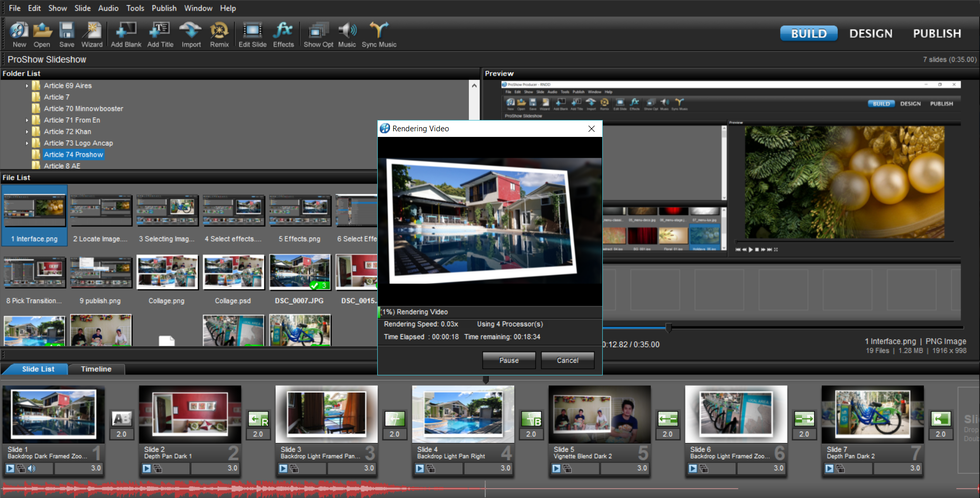Screen dimensions: 980x498
Task: Click the transition icon after Slide 5
Action: [668, 419]
